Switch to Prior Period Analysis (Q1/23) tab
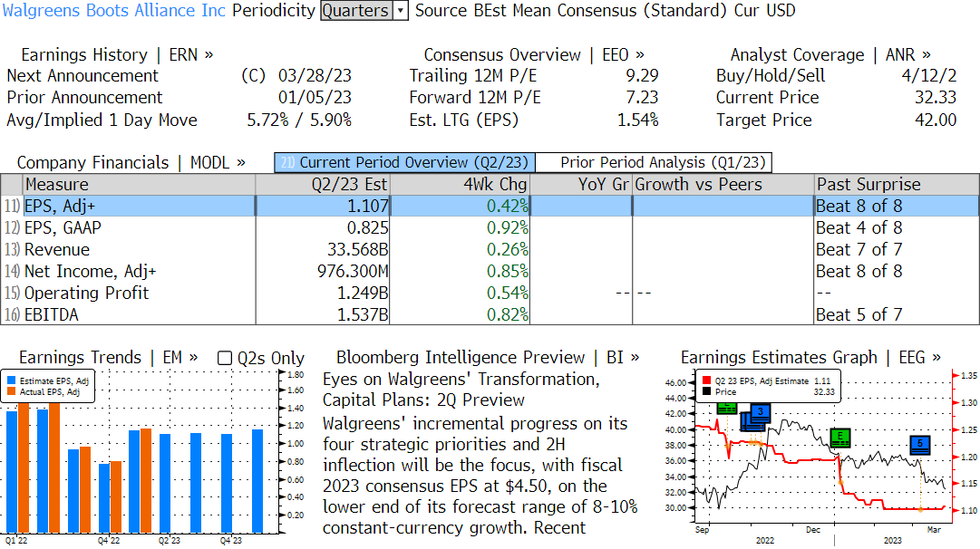 [x=655, y=162]
